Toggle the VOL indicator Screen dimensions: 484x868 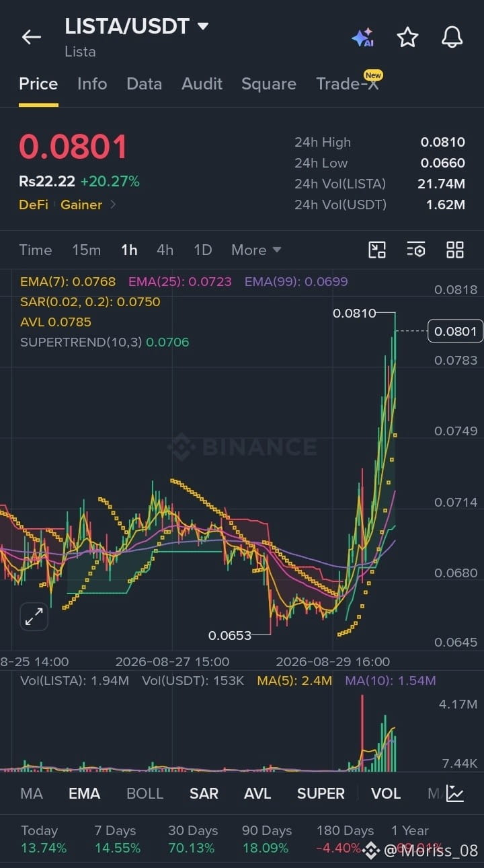point(386,793)
